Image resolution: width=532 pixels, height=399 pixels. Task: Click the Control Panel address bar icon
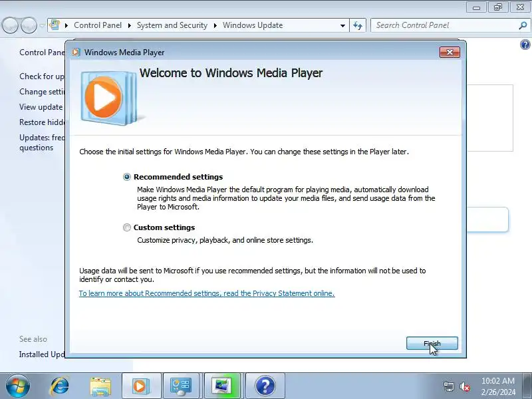click(55, 25)
